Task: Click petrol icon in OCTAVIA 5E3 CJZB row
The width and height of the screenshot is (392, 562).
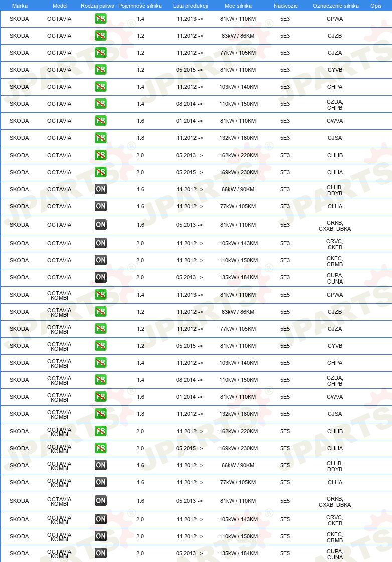Action: [101, 36]
